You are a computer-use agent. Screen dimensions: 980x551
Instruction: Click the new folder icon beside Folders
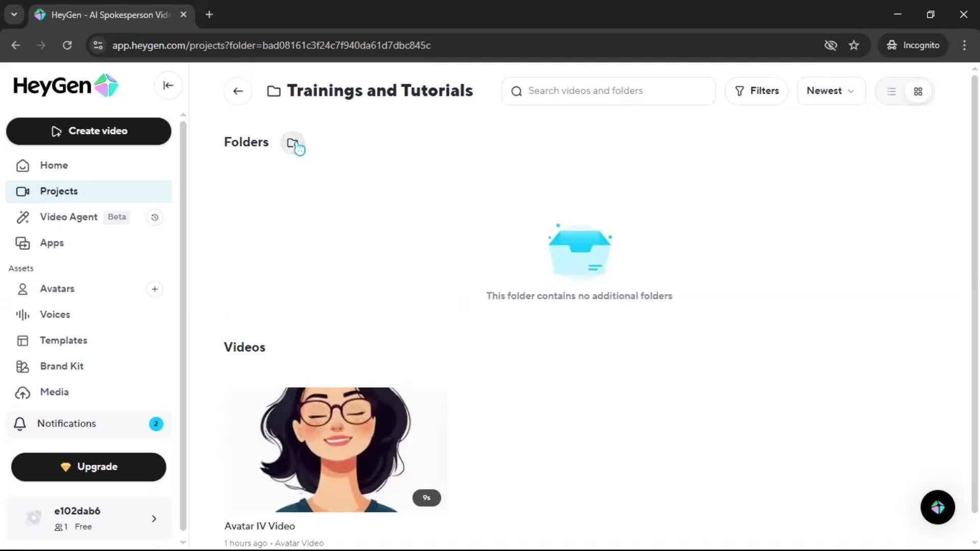click(292, 143)
